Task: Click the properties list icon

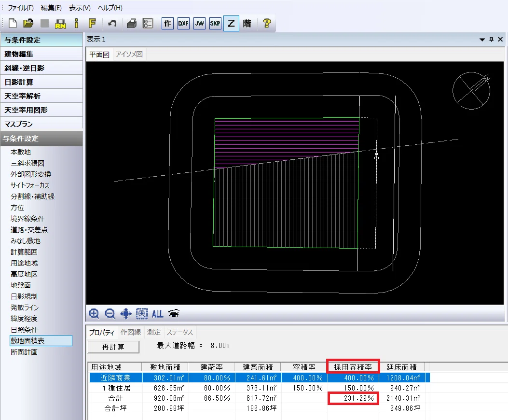Action: [148, 23]
